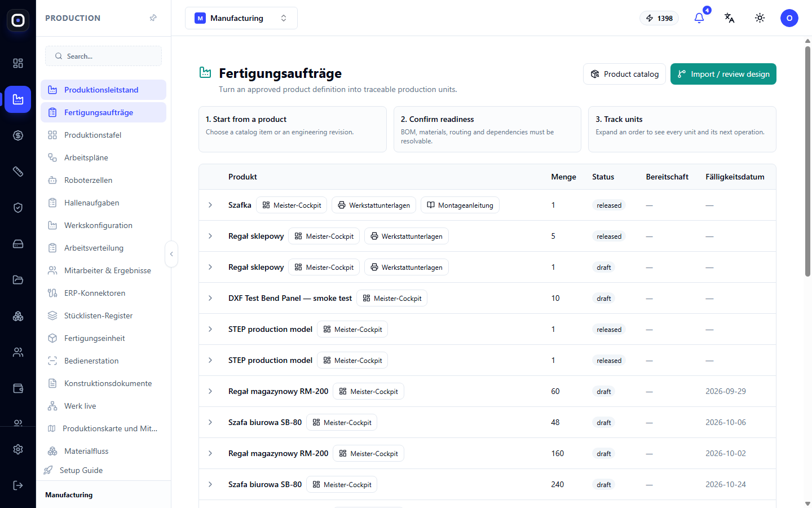Expand Szafa biurowa SB-80 row with quantity 240
This screenshot has width=812, height=508.
click(x=210, y=484)
